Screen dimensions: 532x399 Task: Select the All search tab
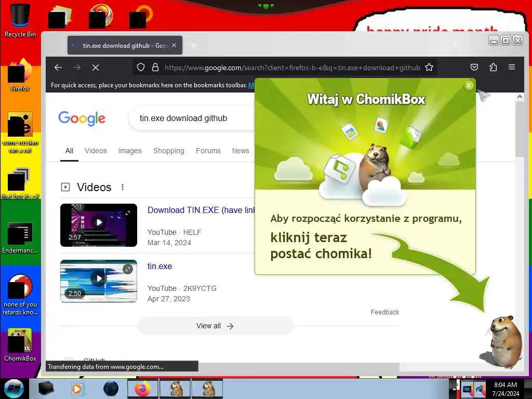[x=69, y=151]
